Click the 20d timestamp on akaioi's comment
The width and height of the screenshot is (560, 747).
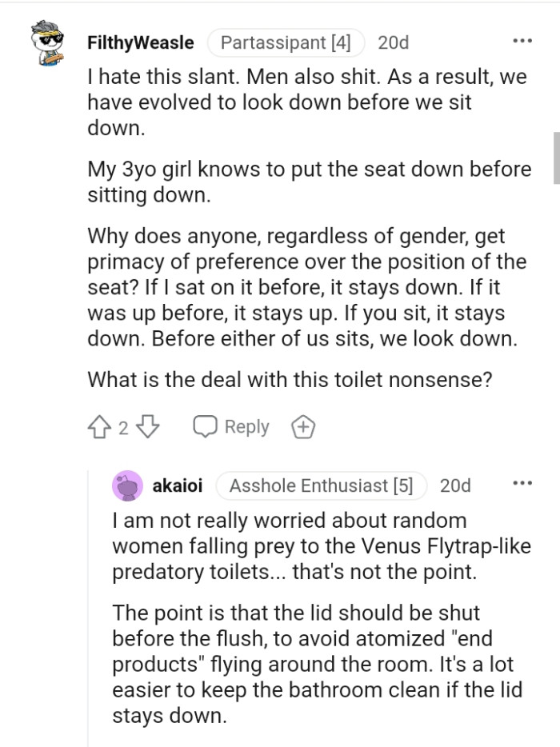click(454, 485)
